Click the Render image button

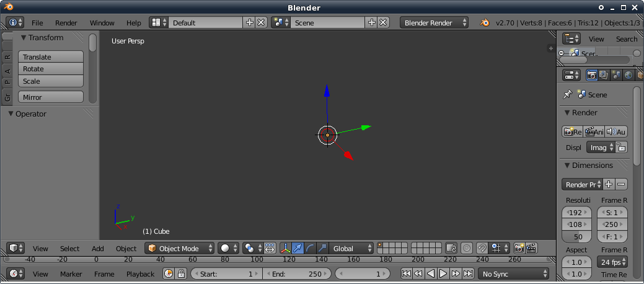coord(573,131)
